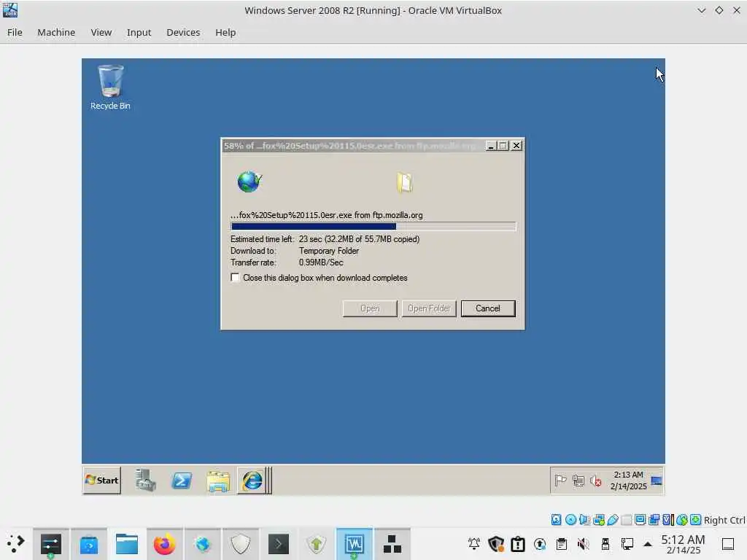Select Internet Explorer in guest taskbar
Screen dimensions: 747x560
coord(252,480)
